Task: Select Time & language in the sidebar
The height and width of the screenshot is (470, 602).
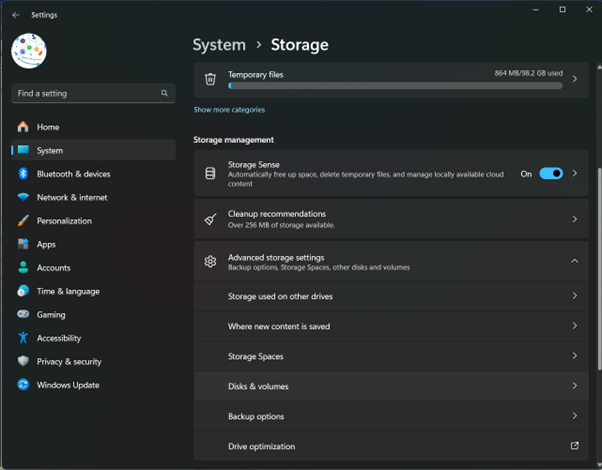Action: click(68, 291)
